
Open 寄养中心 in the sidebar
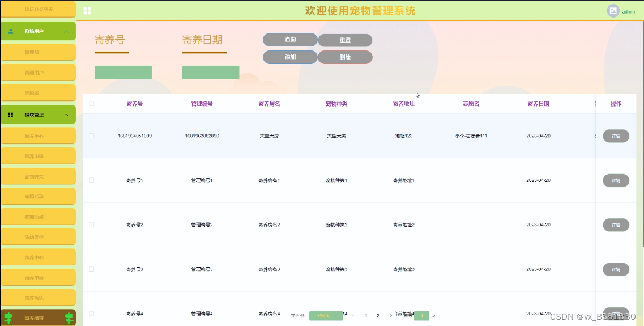tap(39, 257)
